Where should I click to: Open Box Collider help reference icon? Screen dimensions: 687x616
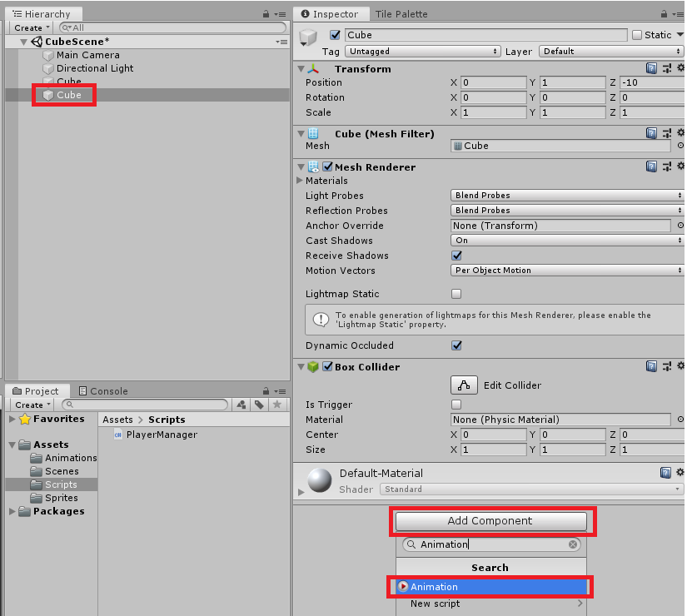651,366
